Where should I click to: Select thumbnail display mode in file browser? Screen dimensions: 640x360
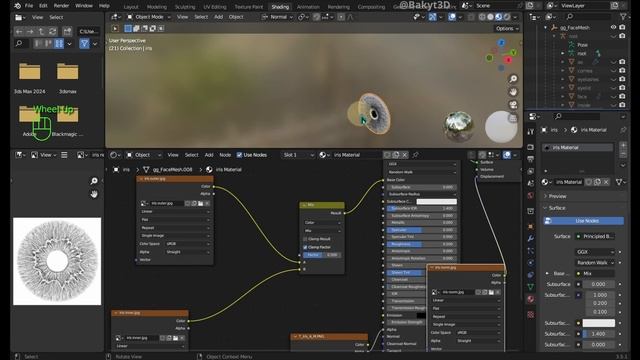click(x=59, y=44)
